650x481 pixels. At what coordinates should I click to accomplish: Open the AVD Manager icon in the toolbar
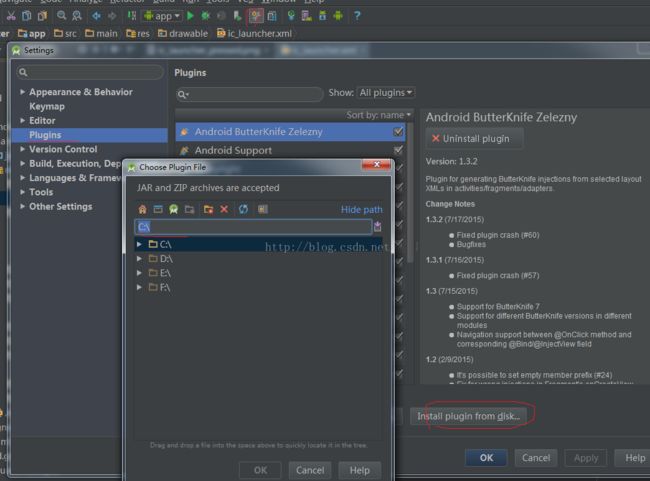point(307,16)
